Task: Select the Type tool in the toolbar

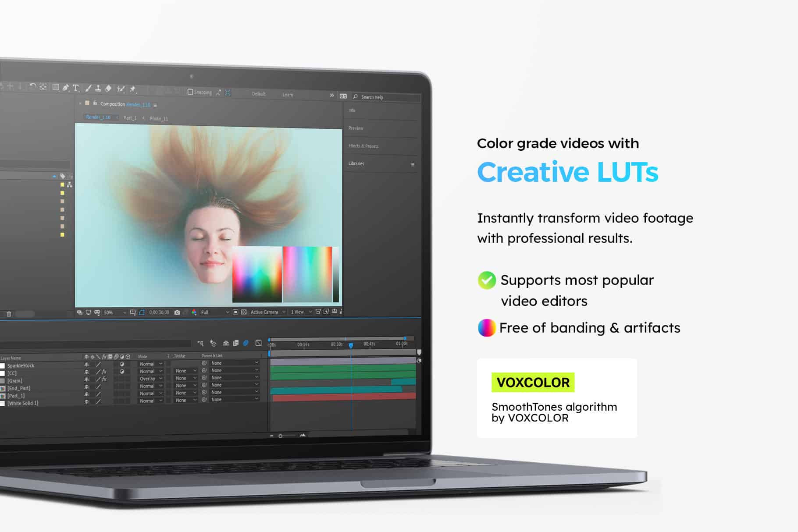Action: (x=75, y=88)
